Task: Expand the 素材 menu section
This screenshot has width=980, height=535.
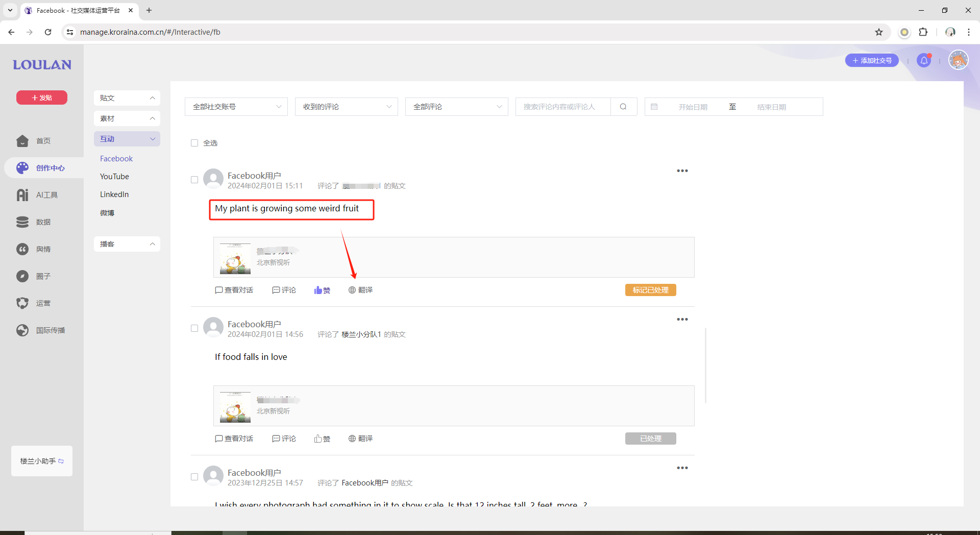Action: pyautogui.click(x=127, y=118)
